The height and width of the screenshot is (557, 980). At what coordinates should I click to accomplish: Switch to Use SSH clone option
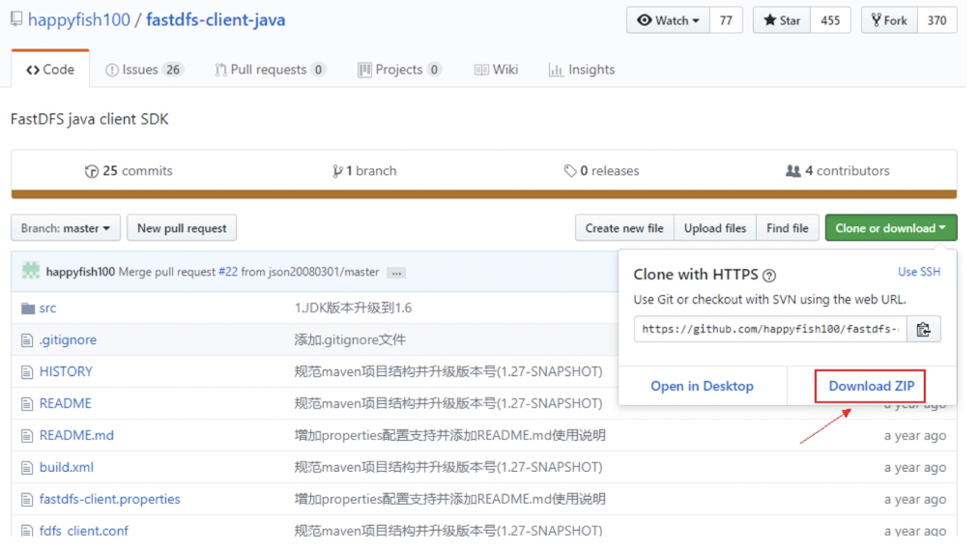pyautogui.click(x=919, y=272)
